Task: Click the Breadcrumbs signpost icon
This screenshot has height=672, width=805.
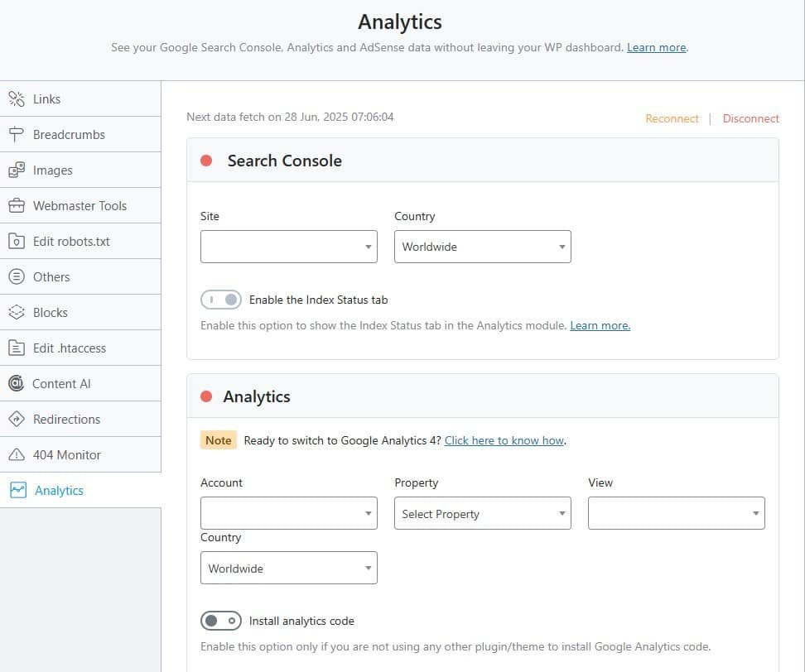Action: [x=17, y=134]
